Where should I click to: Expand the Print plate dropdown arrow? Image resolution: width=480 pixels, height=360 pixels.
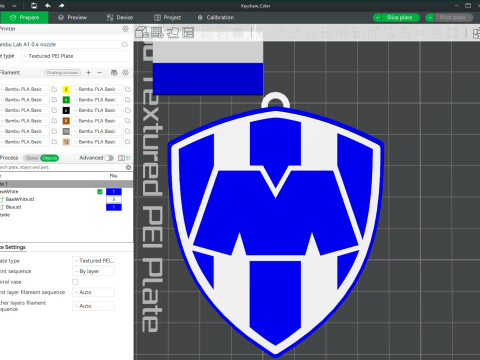tap(430, 17)
